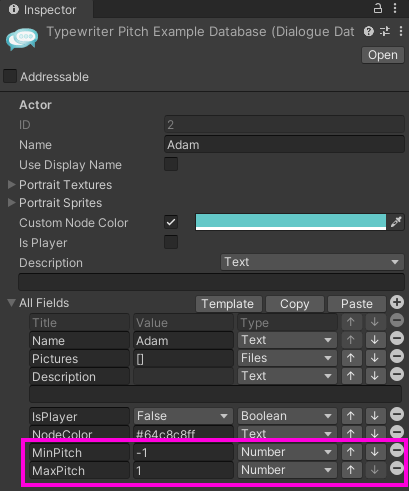Viewport: 409px width, 491px height.
Task: Open the Custom Node Color swatch
Action: click(x=291, y=222)
